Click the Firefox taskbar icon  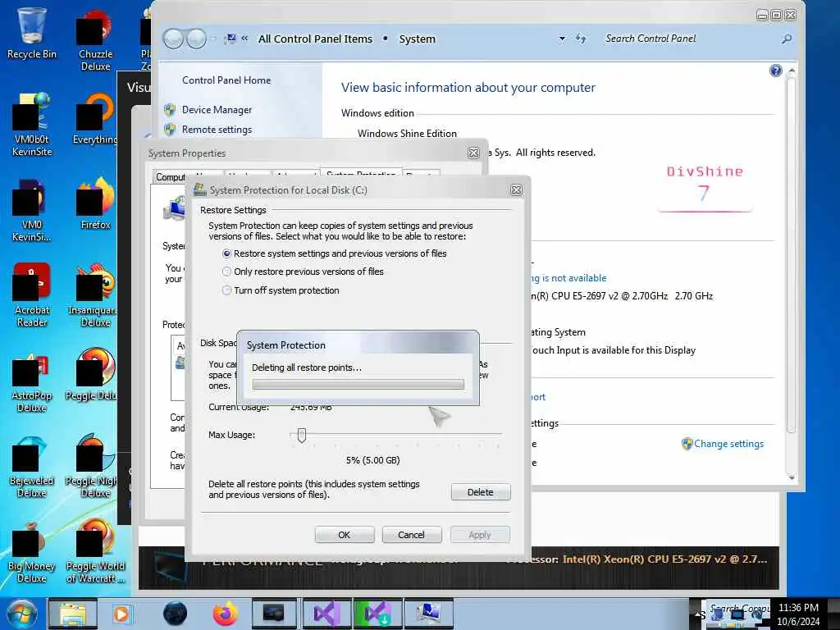(225, 614)
